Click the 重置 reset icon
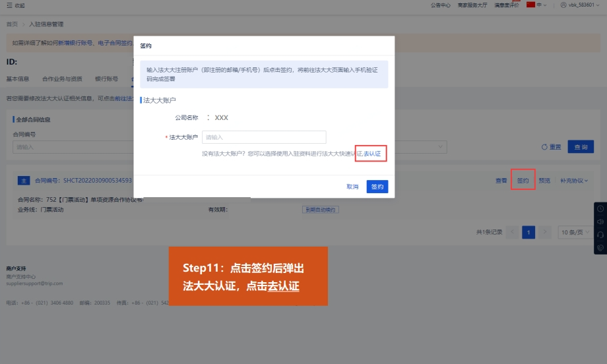 (544, 146)
